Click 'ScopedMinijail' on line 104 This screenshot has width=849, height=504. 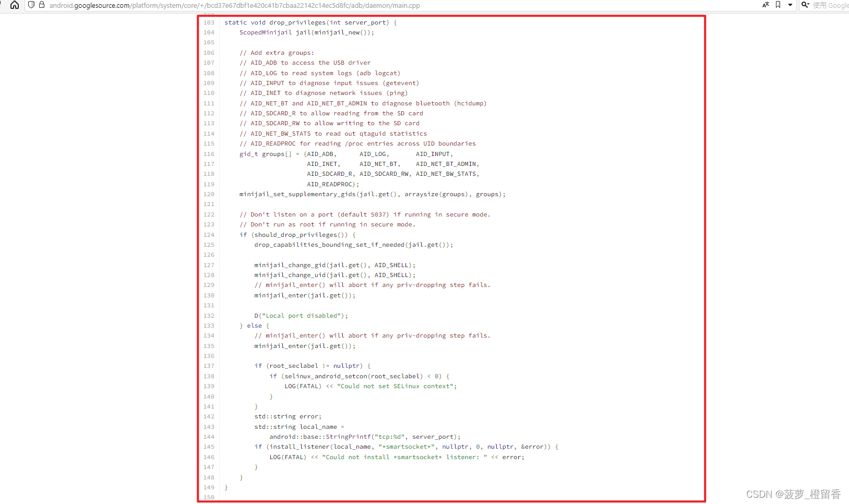click(x=266, y=32)
